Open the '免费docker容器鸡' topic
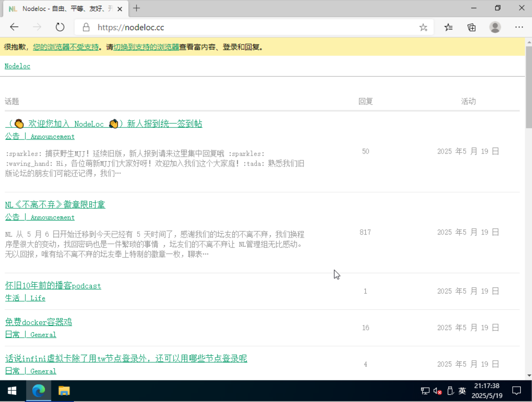The width and height of the screenshot is (532, 402). click(38, 322)
